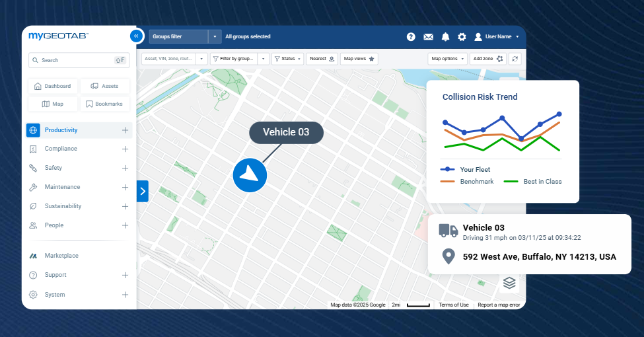
Task: Click the Maintenance wrench icon
Action: [33, 187]
